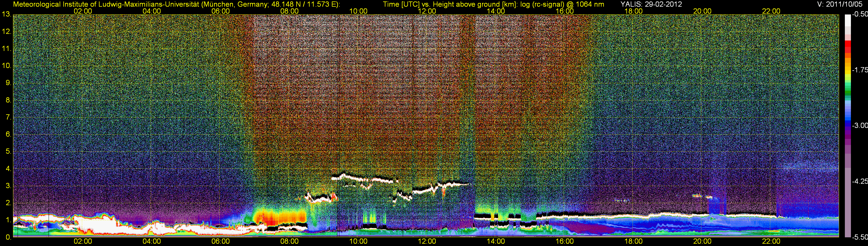The height and width of the screenshot is (246, 868).
Task: Click the 0 km height axis label
Action: tap(8, 237)
